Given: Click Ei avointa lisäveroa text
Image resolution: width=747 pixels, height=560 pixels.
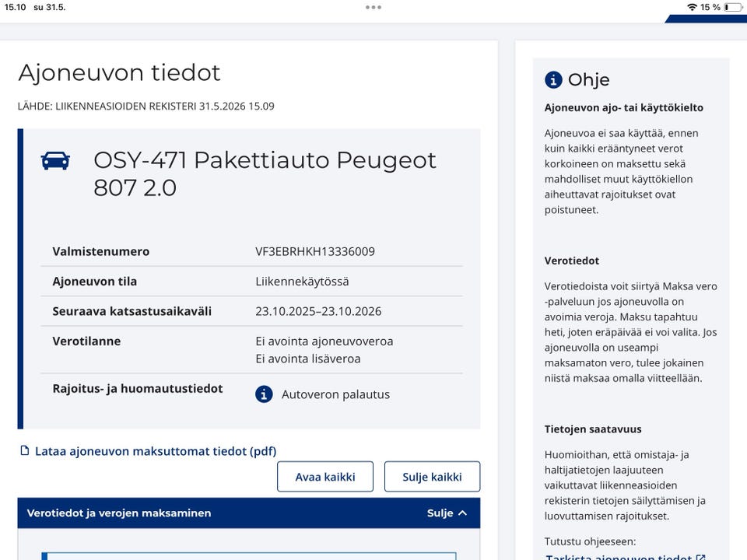Looking at the screenshot, I should [x=308, y=359].
